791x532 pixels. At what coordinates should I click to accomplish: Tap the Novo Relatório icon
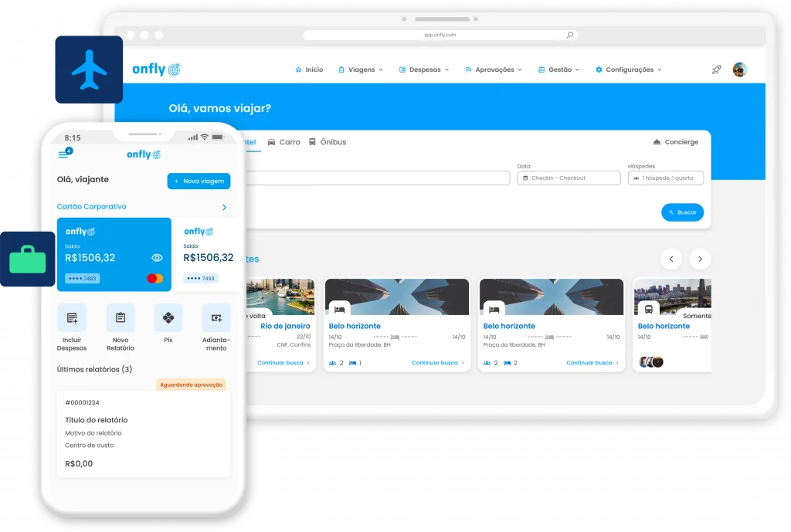click(121, 318)
